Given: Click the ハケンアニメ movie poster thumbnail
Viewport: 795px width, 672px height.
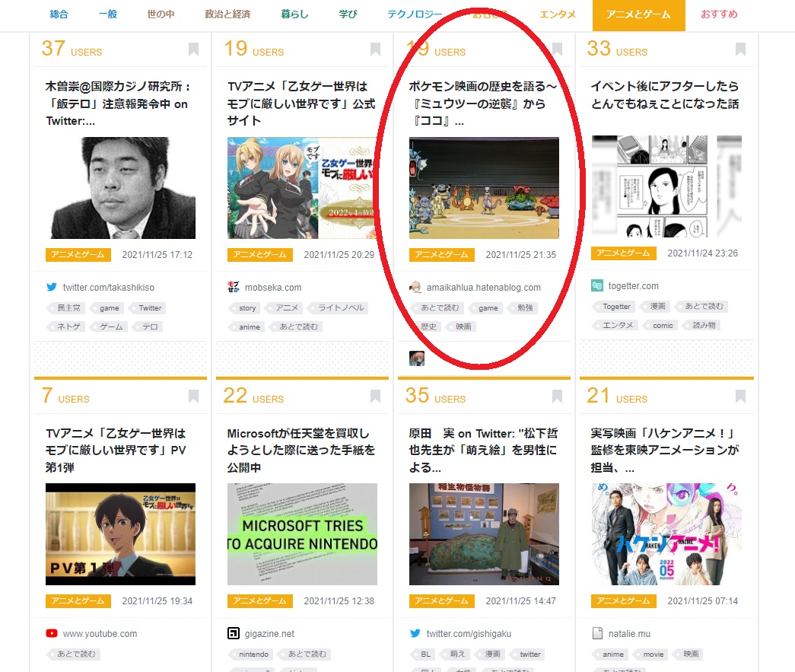Looking at the screenshot, I should (x=666, y=534).
